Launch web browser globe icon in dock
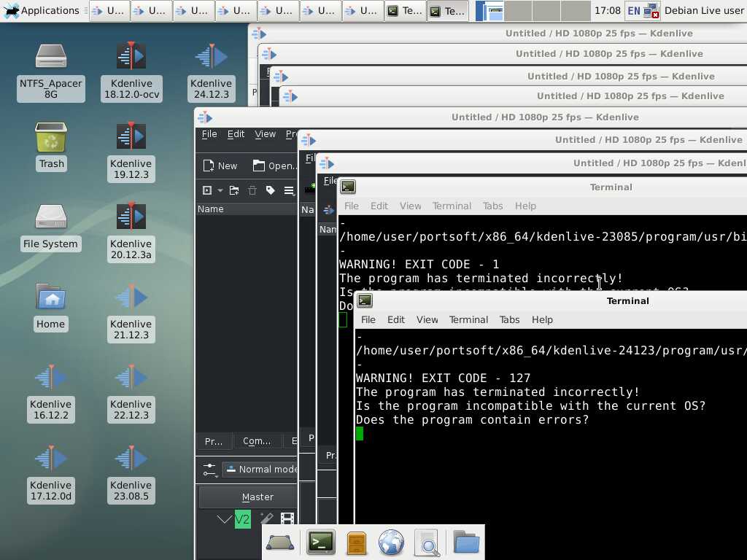 click(x=392, y=542)
